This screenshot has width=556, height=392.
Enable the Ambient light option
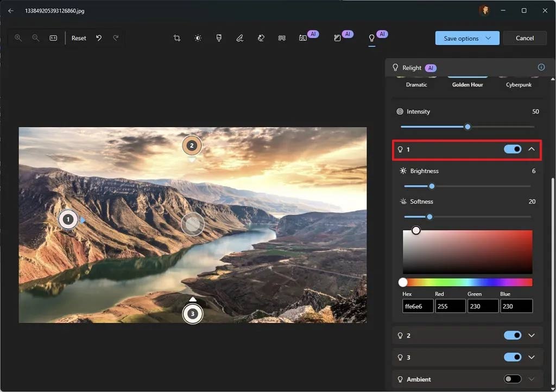point(512,379)
